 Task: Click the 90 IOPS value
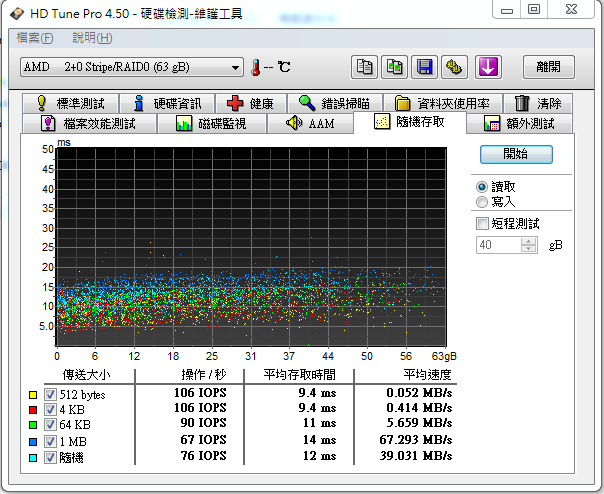point(203,423)
